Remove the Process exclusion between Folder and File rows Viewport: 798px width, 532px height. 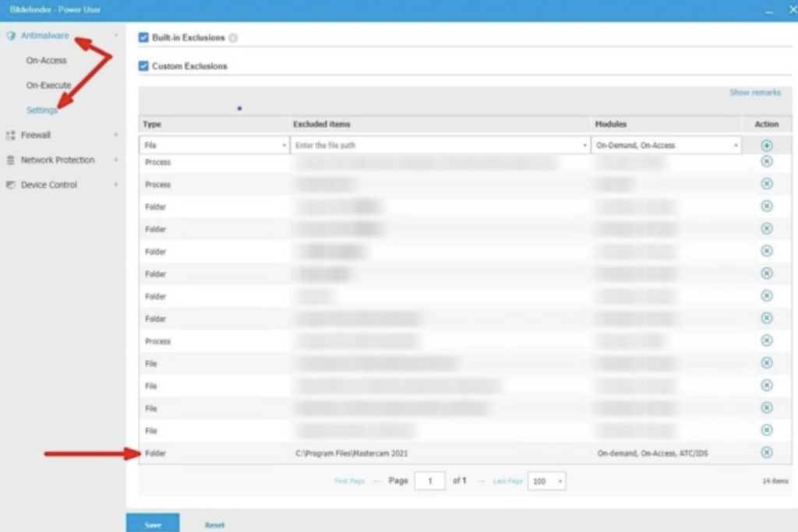(x=767, y=340)
